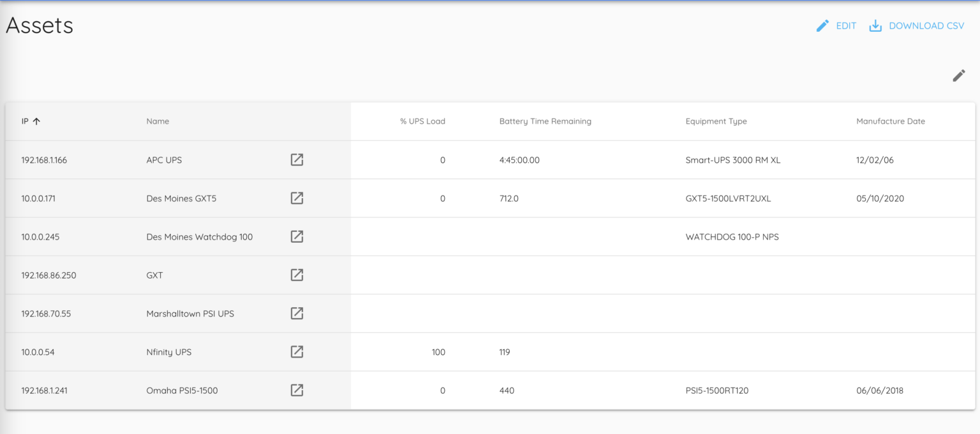The width and height of the screenshot is (980, 434).
Task: Open APC UPS in new window icon
Action: pyautogui.click(x=297, y=160)
